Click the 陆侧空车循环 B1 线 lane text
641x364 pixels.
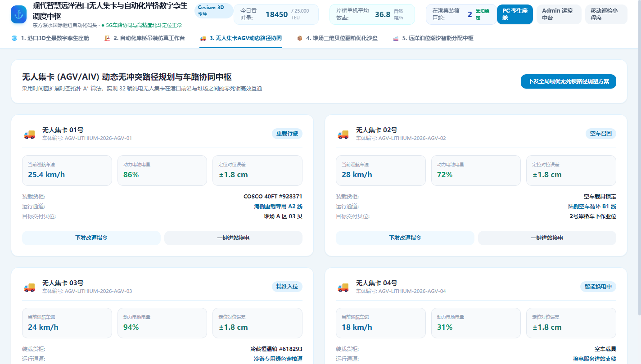[592, 207]
